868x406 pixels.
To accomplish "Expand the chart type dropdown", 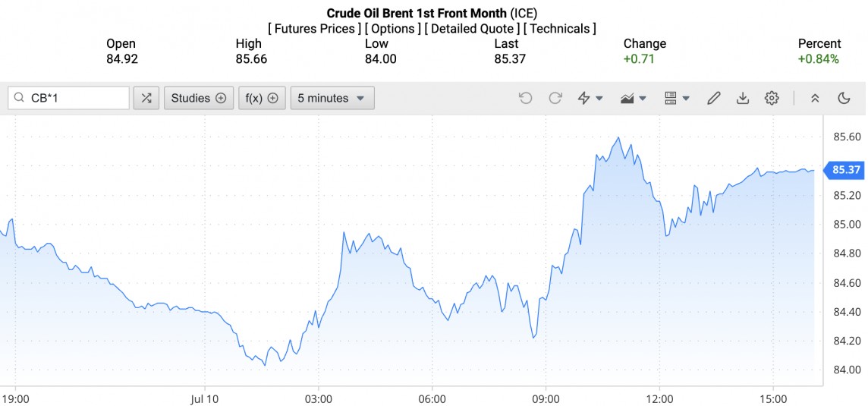I will [x=634, y=98].
